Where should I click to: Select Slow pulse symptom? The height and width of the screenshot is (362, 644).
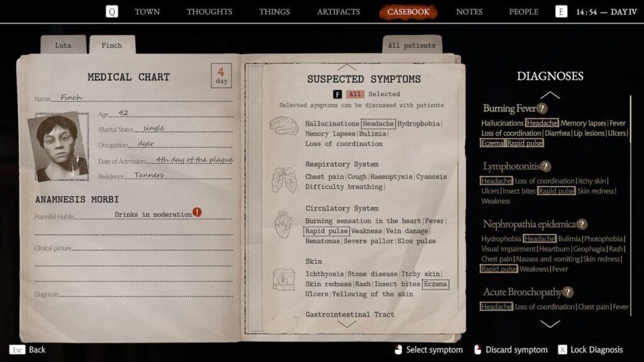click(416, 241)
